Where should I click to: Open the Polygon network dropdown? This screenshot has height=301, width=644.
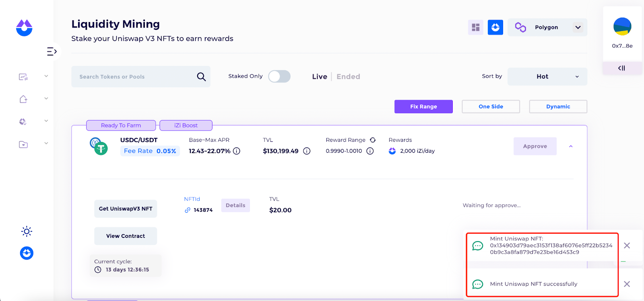[547, 27]
